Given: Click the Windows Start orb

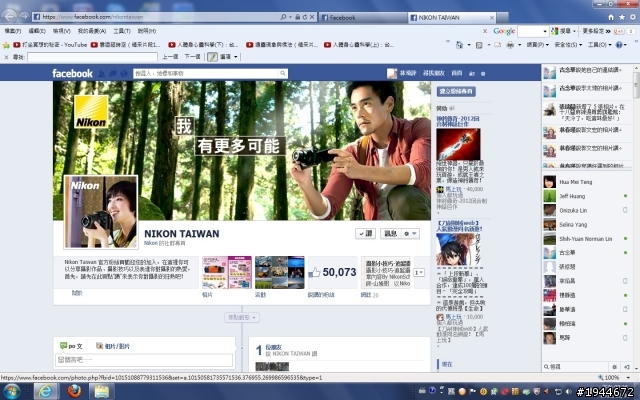Looking at the screenshot, I should pyautogui.click(x=11, y=391).
